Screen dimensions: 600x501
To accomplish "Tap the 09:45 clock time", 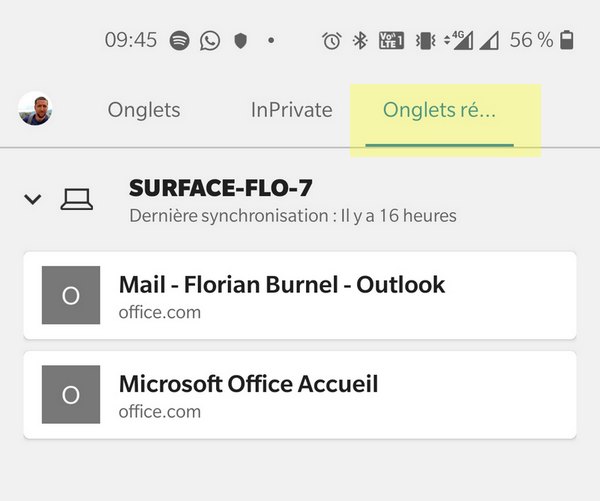I will (x=131, y=40).
